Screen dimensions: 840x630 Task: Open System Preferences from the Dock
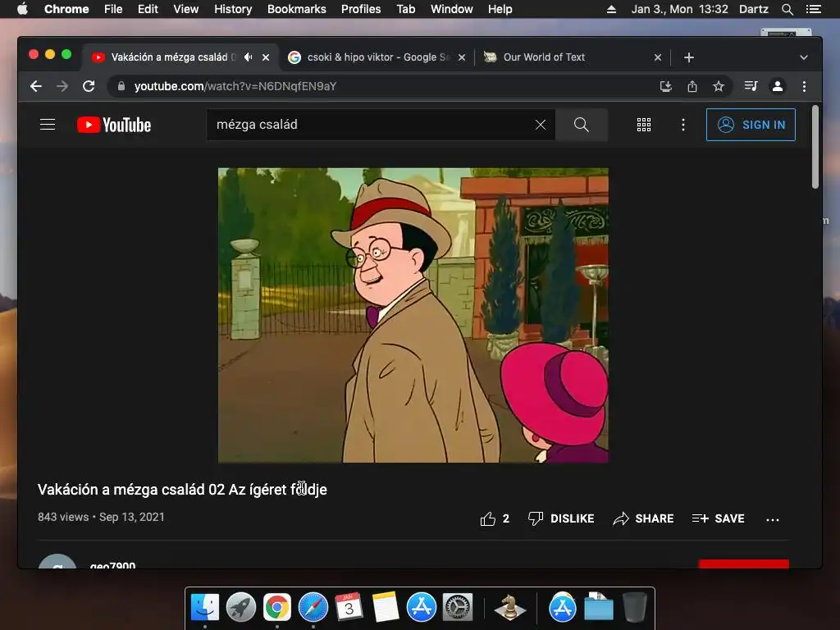point(458,608)
